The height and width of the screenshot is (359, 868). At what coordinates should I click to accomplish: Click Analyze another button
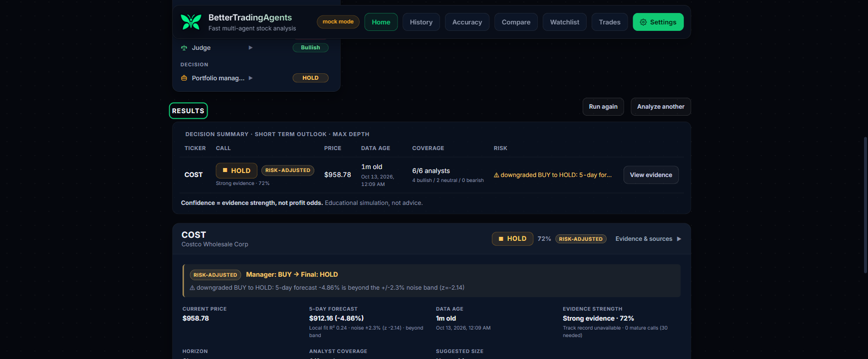(x=660, y=107)
